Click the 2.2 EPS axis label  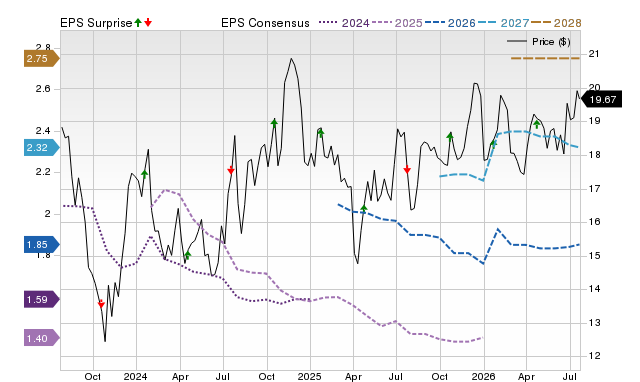[x=43, y=172]
